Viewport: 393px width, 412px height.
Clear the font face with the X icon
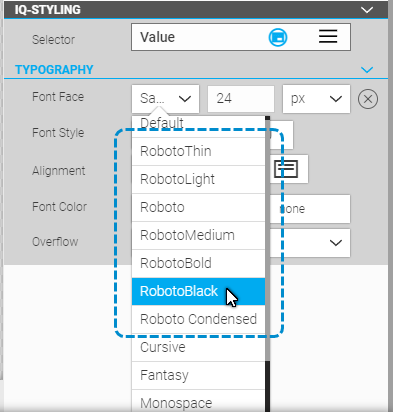pyautogui.click(x=368, y=99)
